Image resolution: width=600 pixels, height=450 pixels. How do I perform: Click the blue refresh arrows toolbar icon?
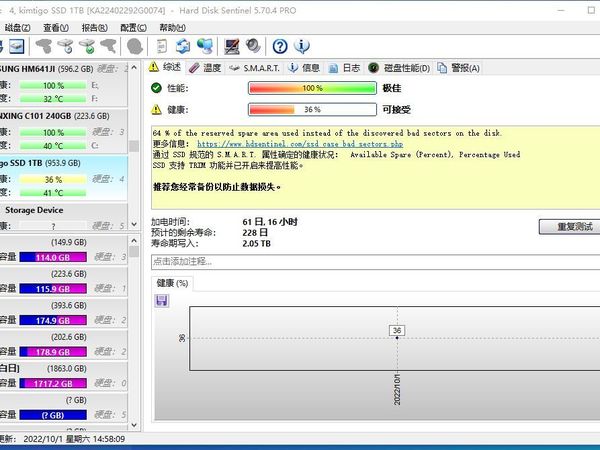pyautogui.click(x=183, y=46)
